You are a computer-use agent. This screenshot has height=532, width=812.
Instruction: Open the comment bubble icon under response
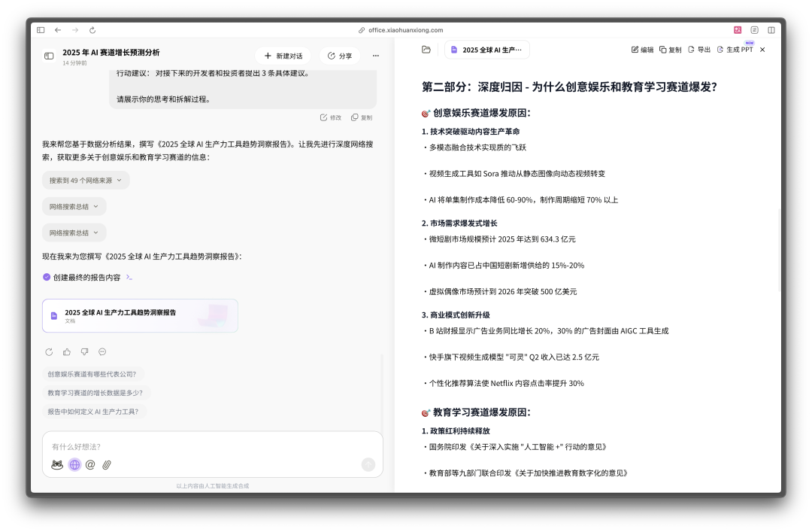102,352
